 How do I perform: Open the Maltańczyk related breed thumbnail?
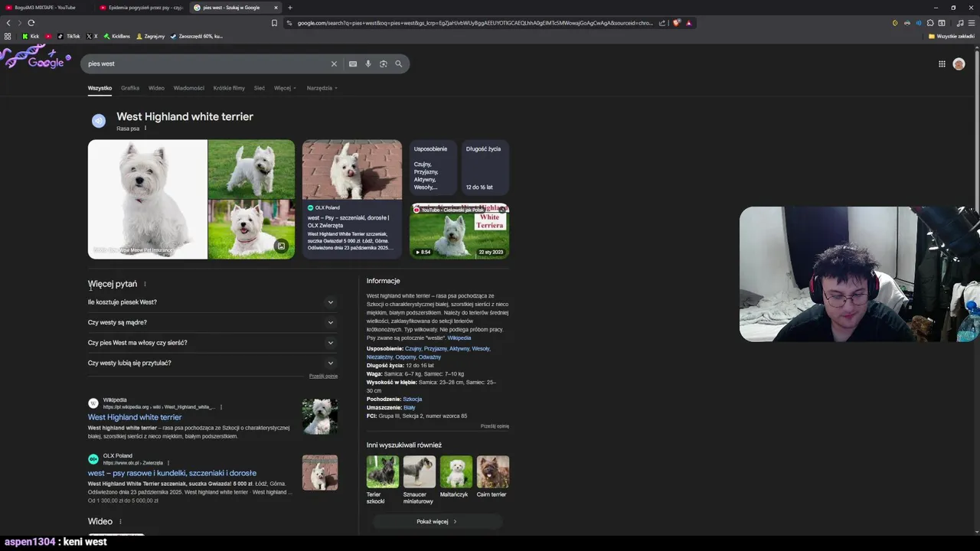[x=456, y=472]
